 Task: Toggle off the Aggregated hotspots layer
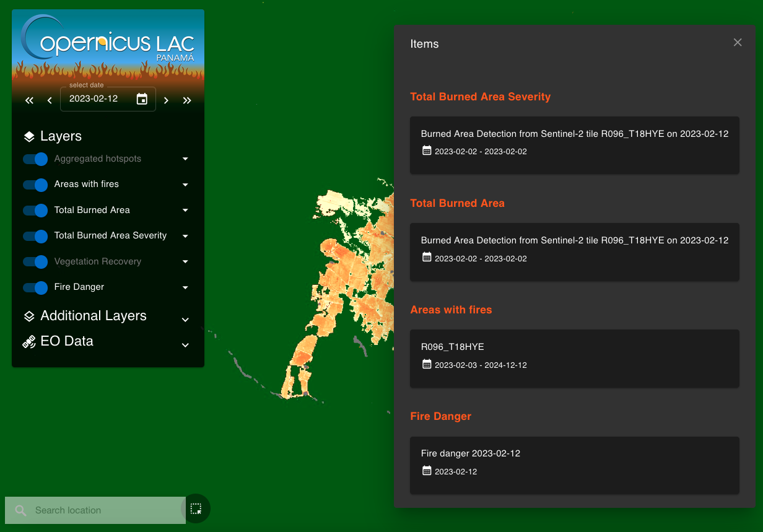pyautogui.click(x=35, y=159)
